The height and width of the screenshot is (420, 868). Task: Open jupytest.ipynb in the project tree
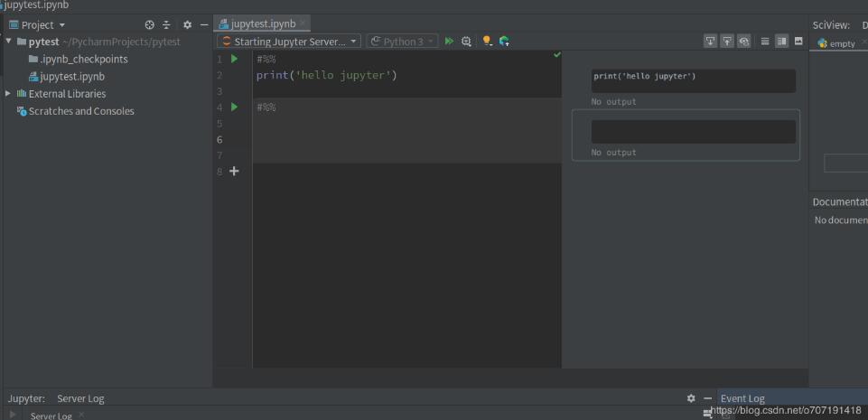tap(71, 77)
